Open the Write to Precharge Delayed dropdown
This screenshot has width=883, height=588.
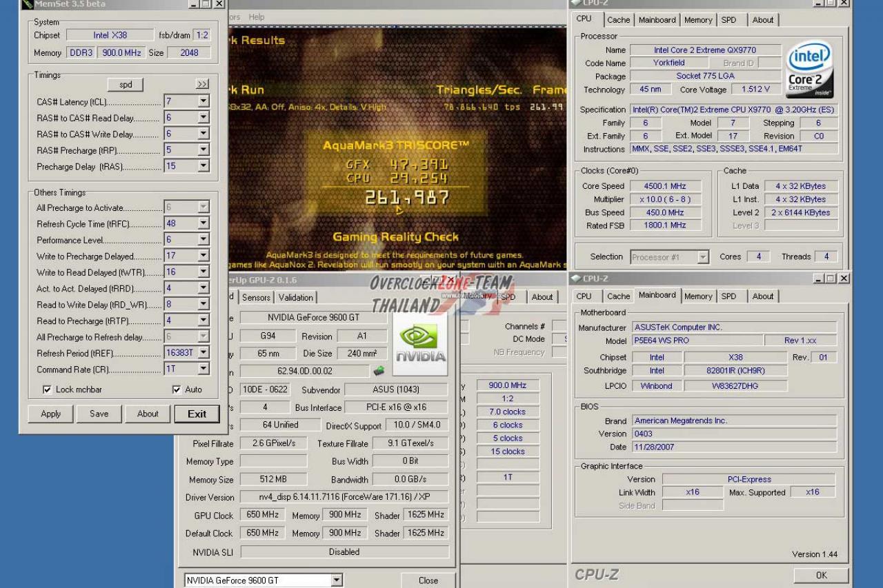[x=203, y=256]
